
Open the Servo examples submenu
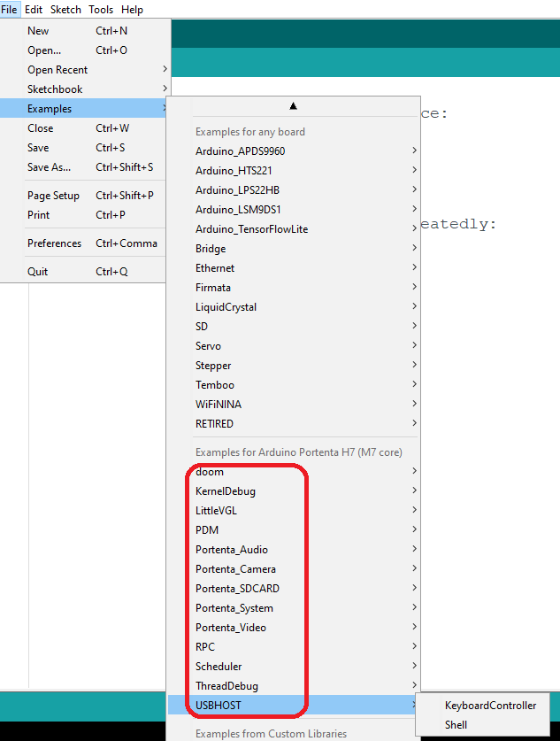coord(294,345)
